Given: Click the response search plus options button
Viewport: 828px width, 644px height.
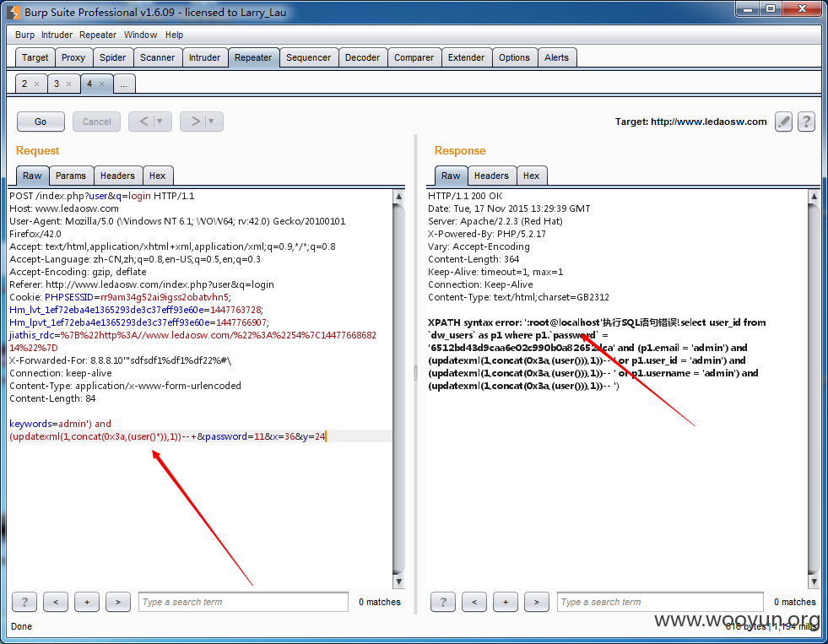Looking at the screenshot, I should 506,602.
